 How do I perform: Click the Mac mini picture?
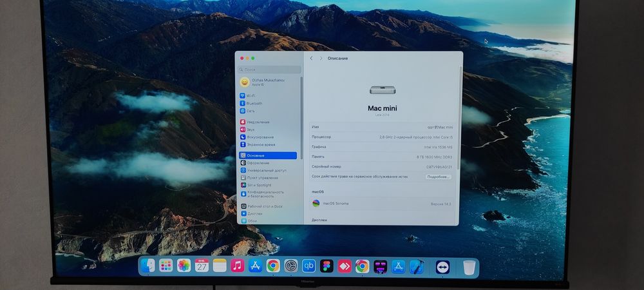point(382,90)
